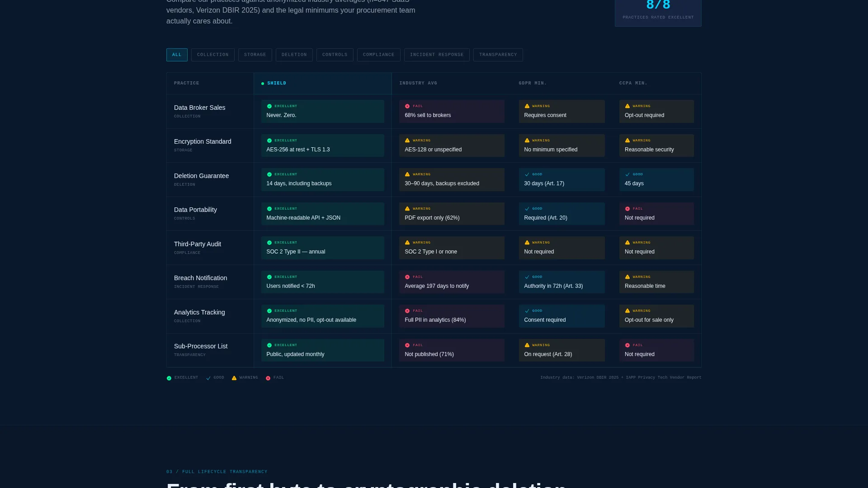The height and width of the screenshot is (488, 868).
Task: Select the Data Portability row label
Action: click(x=195, y=210)
